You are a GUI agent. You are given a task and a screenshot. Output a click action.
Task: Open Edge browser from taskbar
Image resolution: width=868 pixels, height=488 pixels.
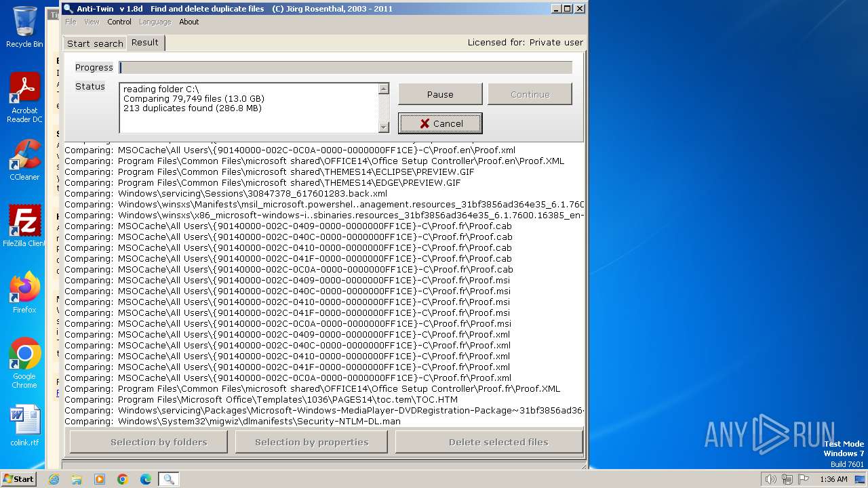(146, 479)
